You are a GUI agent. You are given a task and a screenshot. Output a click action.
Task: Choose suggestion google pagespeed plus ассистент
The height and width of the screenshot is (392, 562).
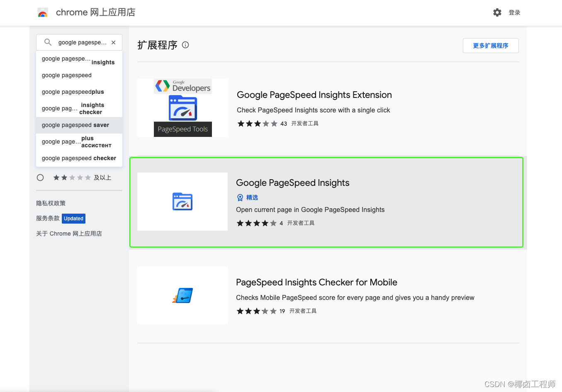(79, 142)
